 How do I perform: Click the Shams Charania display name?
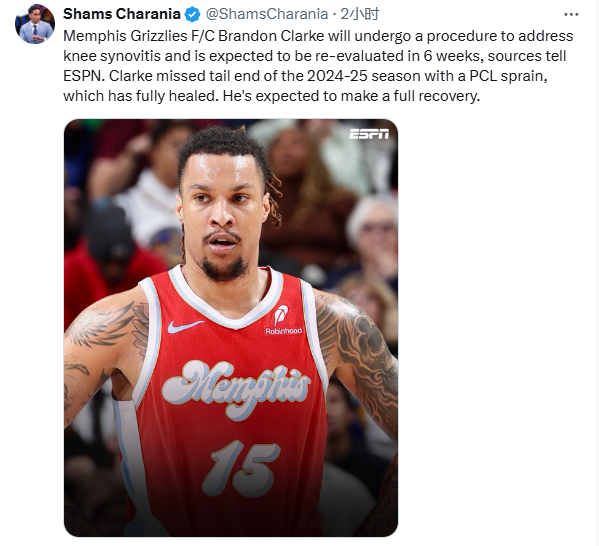(x=121, y=14)
